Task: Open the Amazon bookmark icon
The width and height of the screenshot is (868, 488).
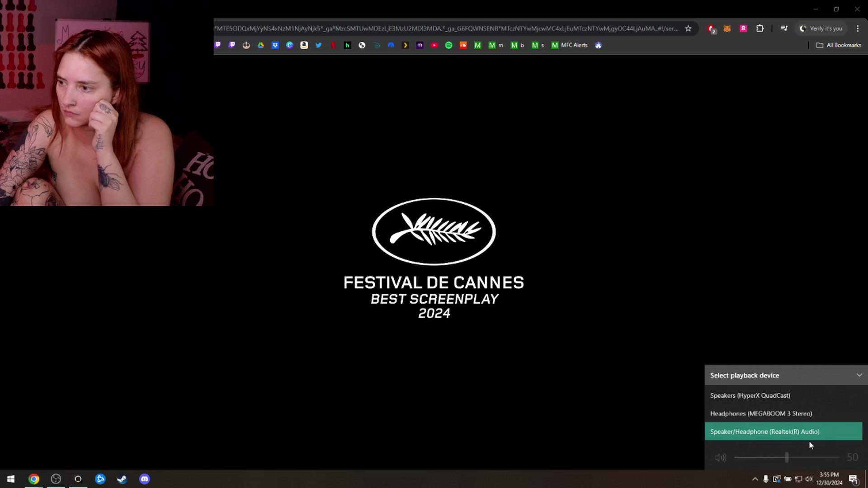Action: pos(304,45)
